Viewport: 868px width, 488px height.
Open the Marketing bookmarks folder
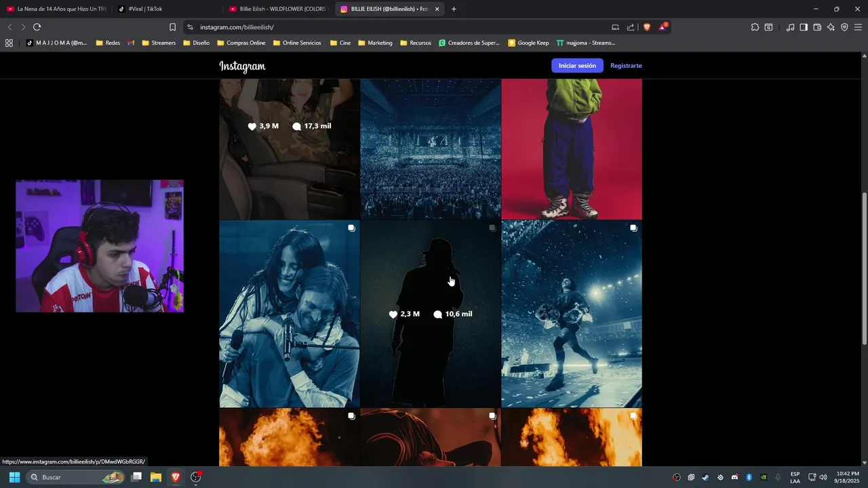(375, 43)
